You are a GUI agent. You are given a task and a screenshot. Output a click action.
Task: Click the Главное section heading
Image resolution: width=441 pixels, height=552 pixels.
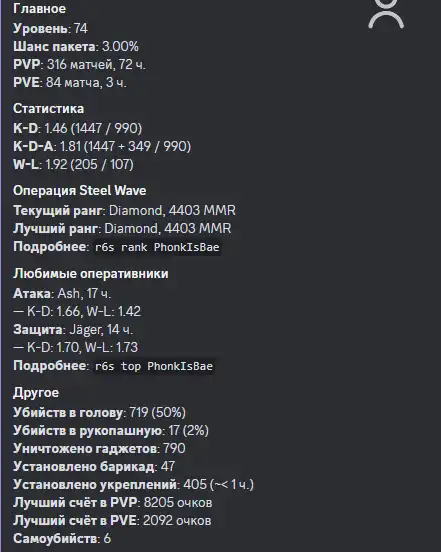point(39,9)
